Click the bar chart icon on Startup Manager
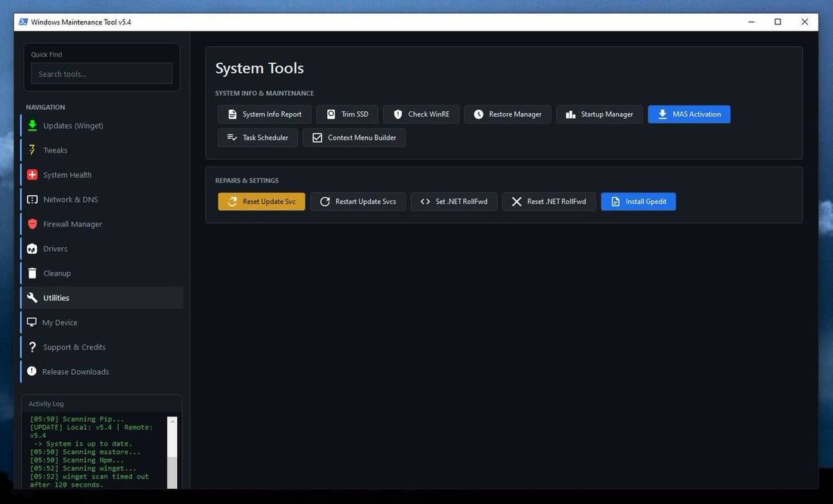This screenshot has width=833, height=504. [x=570, y=114]
